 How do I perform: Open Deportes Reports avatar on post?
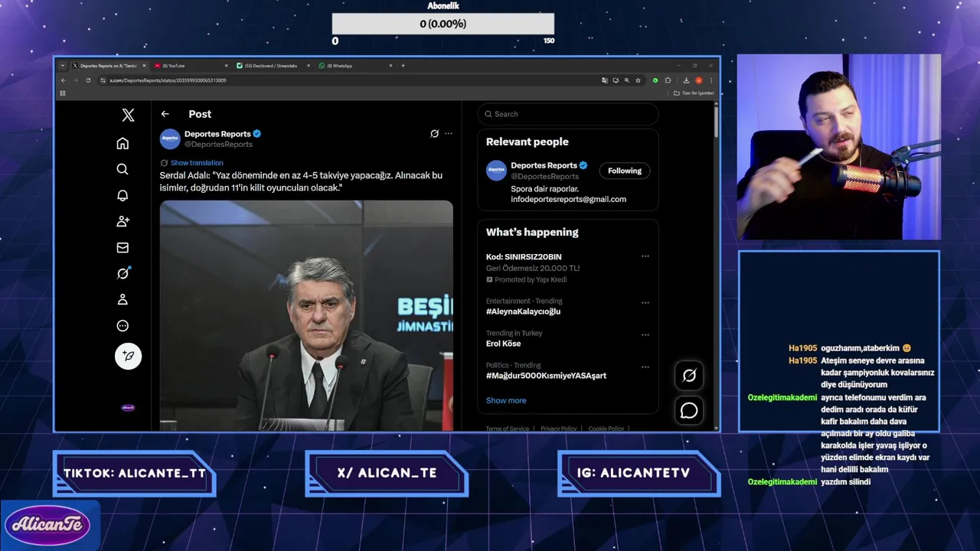(x=169, y=139)
